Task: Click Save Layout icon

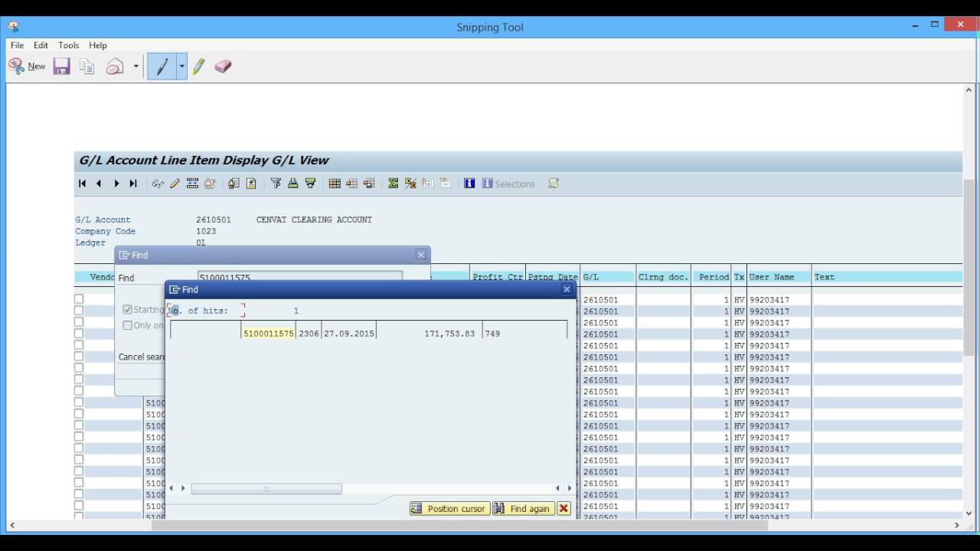Action: pos(370,184)
